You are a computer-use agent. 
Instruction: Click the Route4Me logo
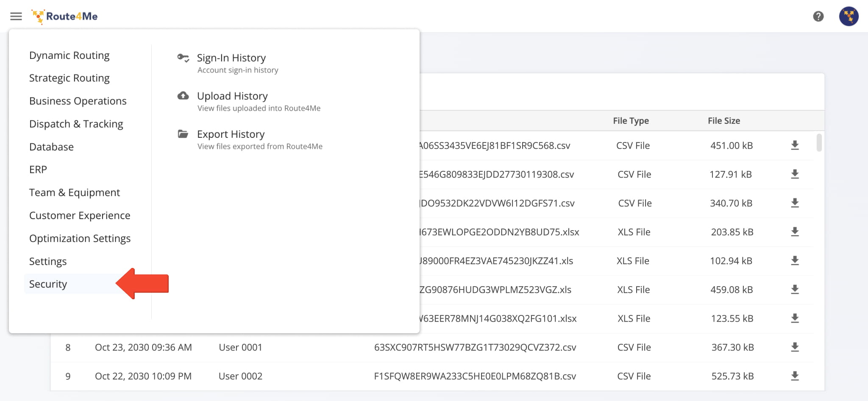65,17
